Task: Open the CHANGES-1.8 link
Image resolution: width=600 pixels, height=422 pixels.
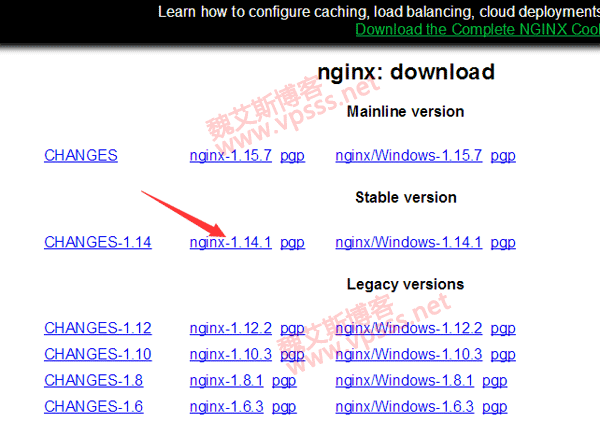Action: click(93, 381)
